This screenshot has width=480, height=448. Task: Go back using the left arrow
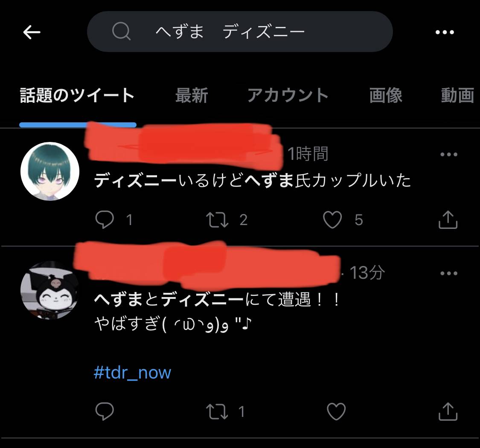coord(32,32)
